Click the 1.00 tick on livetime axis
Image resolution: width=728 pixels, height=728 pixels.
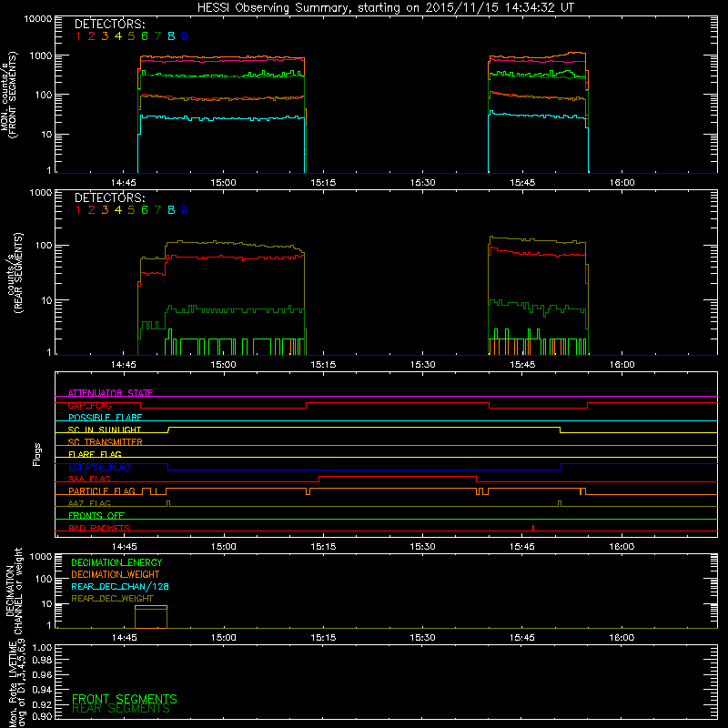[42, 647]
